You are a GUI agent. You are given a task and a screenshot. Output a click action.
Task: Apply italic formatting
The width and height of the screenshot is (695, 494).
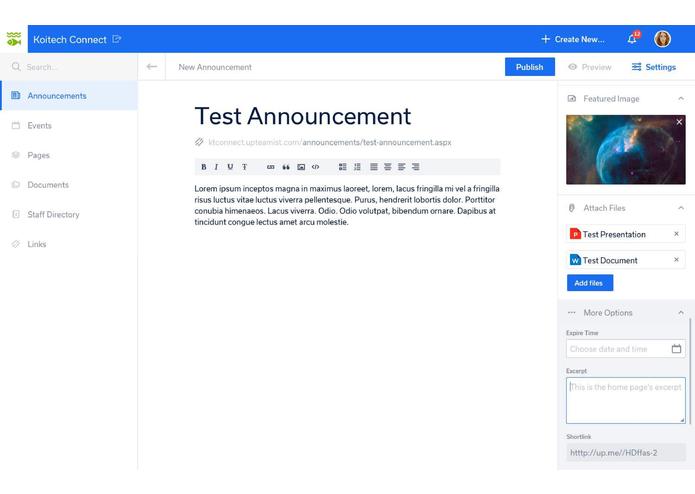[x=216, y=167]
